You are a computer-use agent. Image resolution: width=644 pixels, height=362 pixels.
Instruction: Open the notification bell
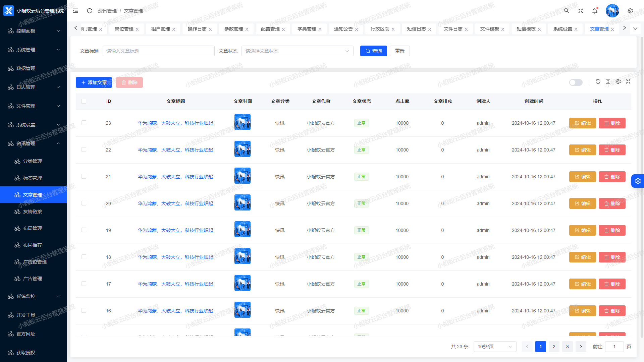point(595,11)
